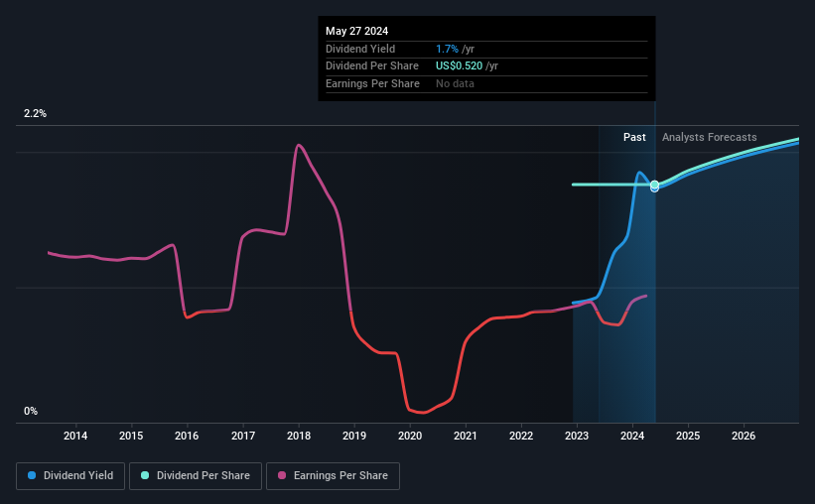The image size is (815, 504).
Task: Click the Analysts Forecasts region label
Action: pos(710,137)
